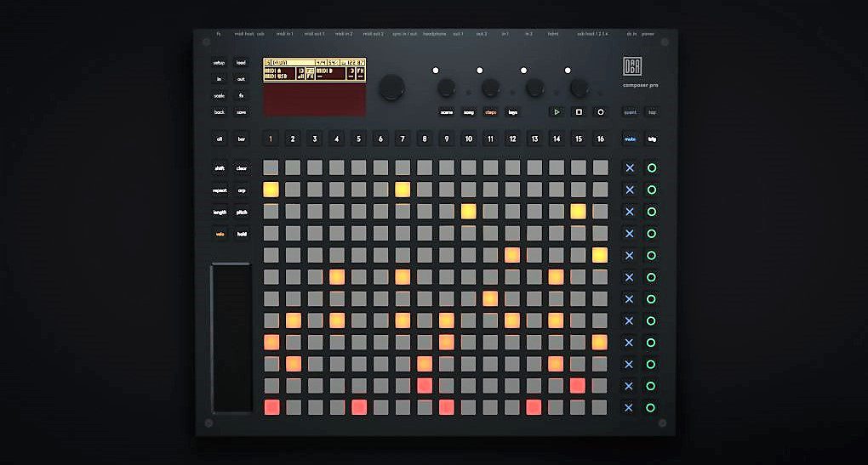Toggle the yellow pad under step 7 in second row
The width and height of the screenshot is (868, 465).
pyautogui.click(x=403, y=190)
